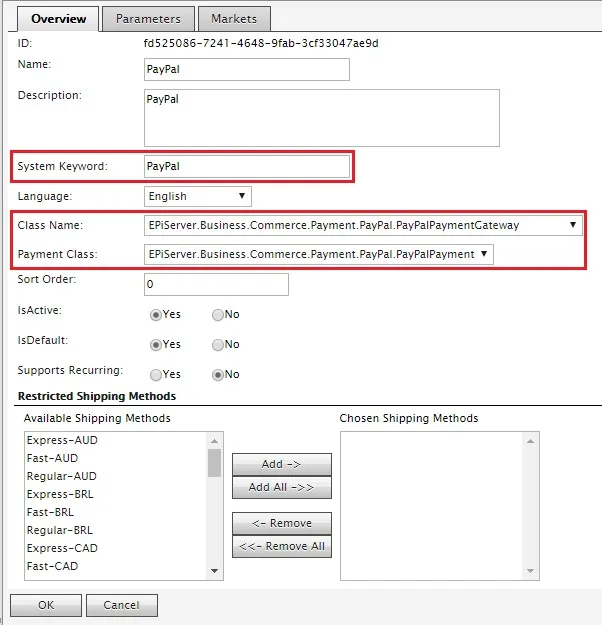This screenshot has height=625, width=602.
Task: Select No for IsDefault
Action: pos(218,345)
